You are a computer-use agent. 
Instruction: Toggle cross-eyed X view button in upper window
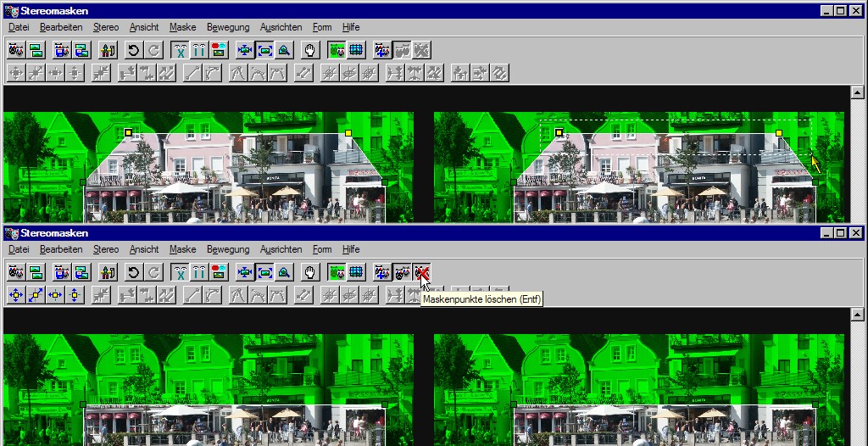click(180, 50)
